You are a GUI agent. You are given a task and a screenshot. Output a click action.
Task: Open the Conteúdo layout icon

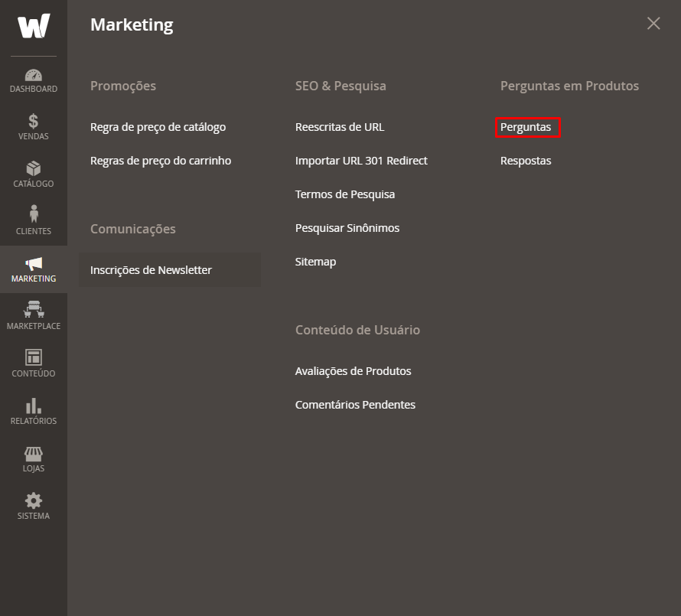[34, 357]
